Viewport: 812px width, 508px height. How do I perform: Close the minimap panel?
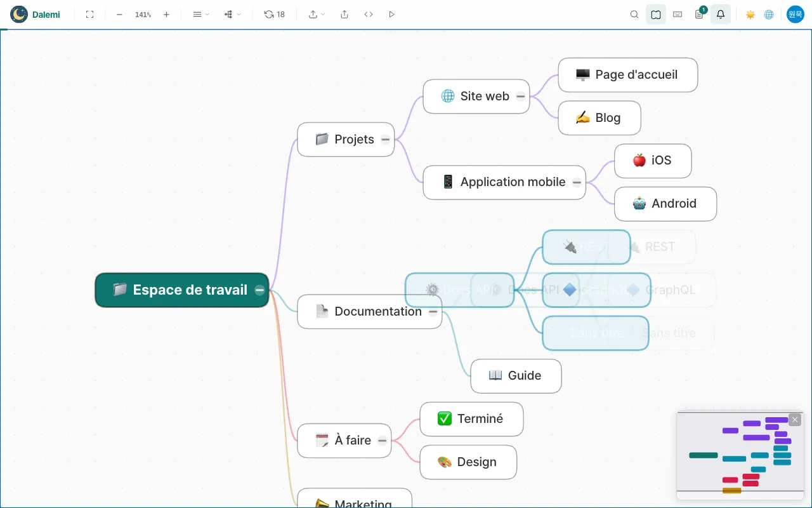pos(795,420)
